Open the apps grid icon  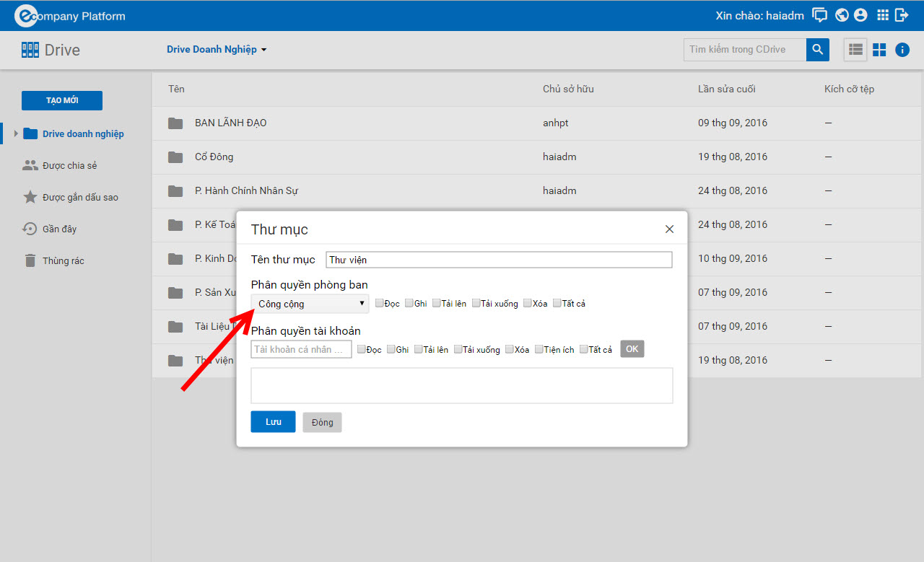882,14
